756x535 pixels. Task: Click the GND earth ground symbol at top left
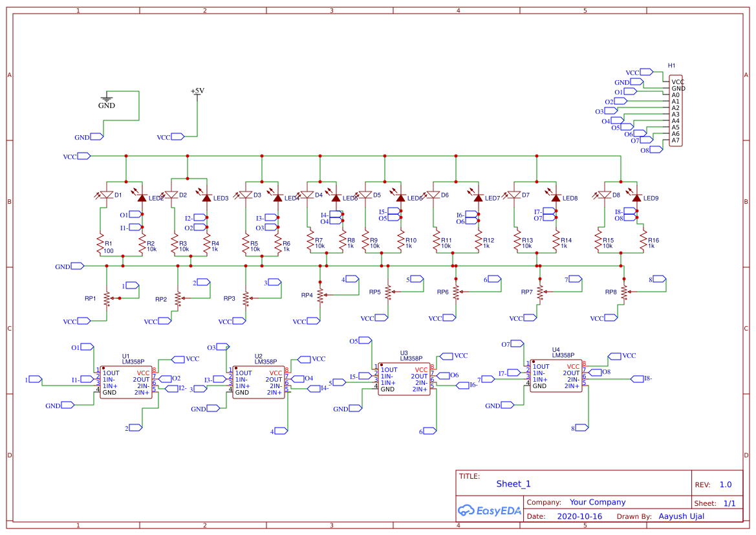click(105, 100)
